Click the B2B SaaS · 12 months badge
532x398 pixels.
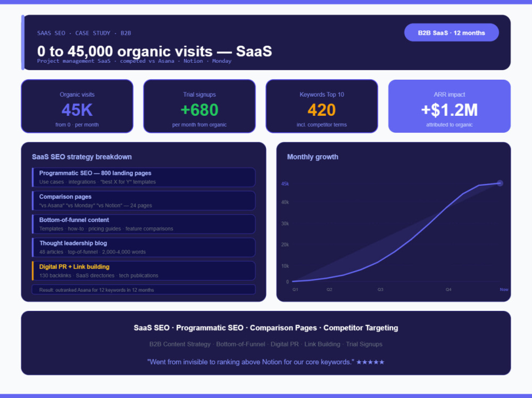point(451,32)
